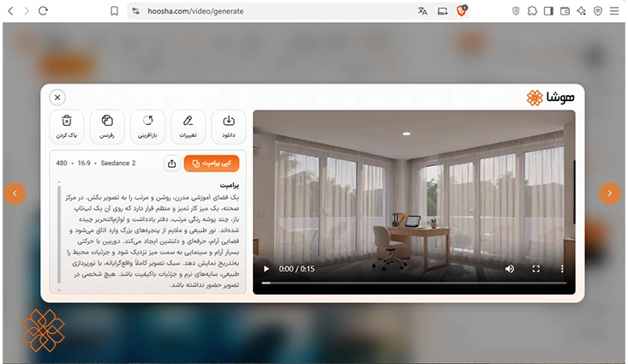Viewport: 628px width, 364px height.
Task: Bookmark this page
Action: click(x=114, y=11)
